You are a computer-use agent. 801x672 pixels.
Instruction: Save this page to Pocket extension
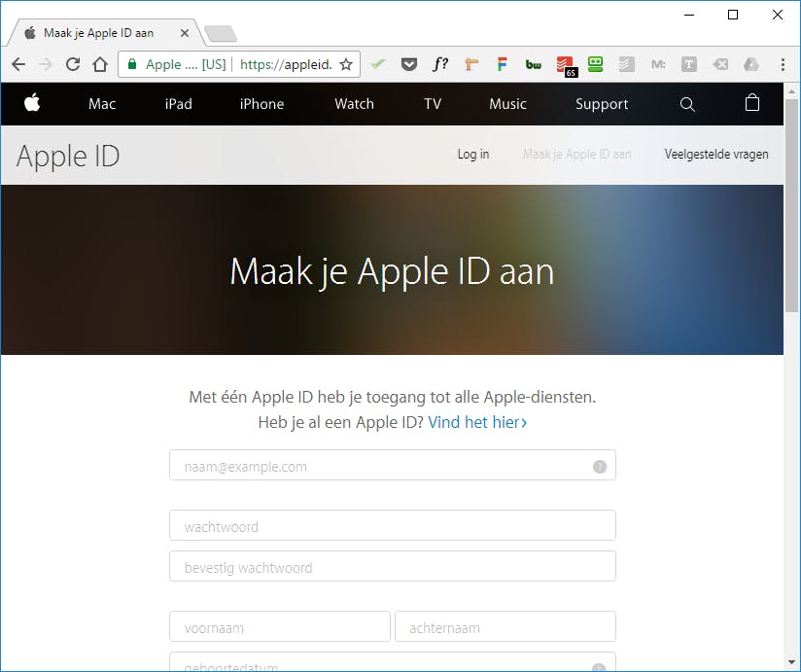pyautogui.click(x=409, y=63)
